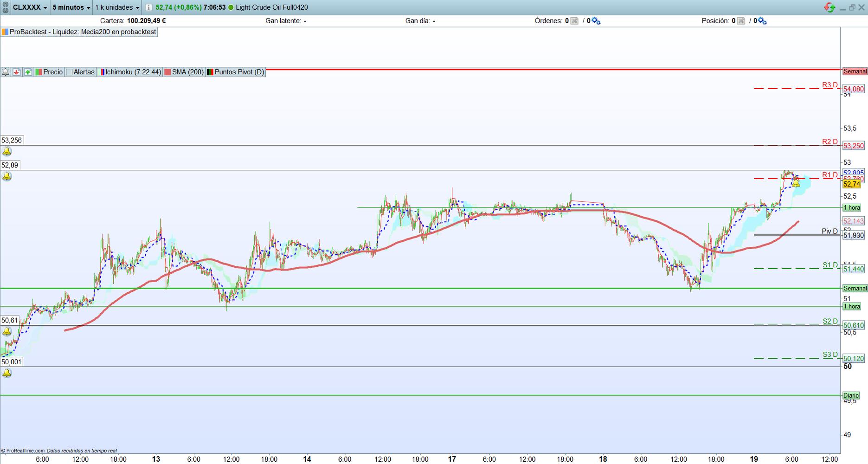Click the date 18 on the time axis

pos(603,459)
